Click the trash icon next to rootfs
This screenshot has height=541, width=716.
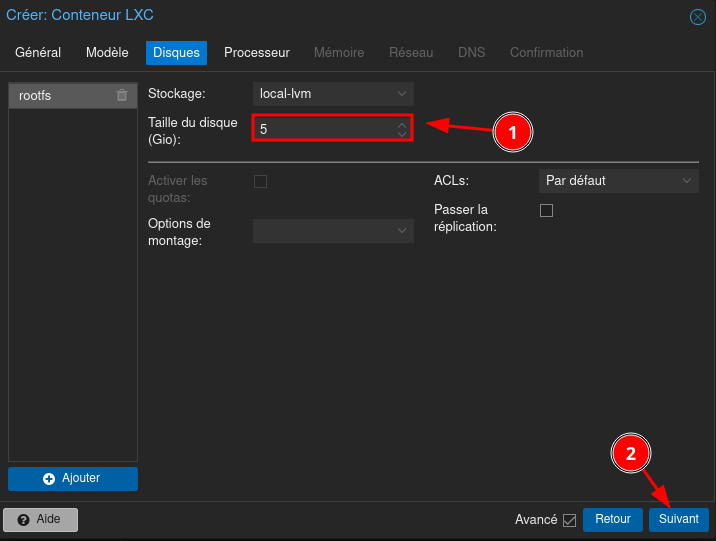(122, 95)
